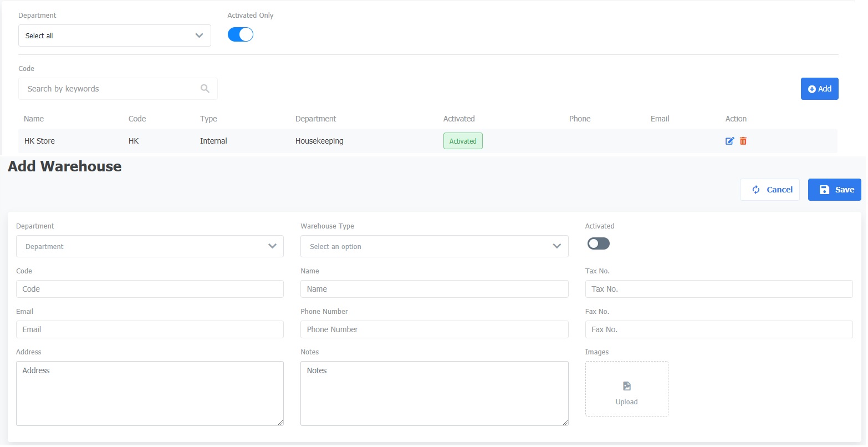Click the edit icon for HK Store
The width and height of the screenshot is (868, 447).
click(729, 141)
